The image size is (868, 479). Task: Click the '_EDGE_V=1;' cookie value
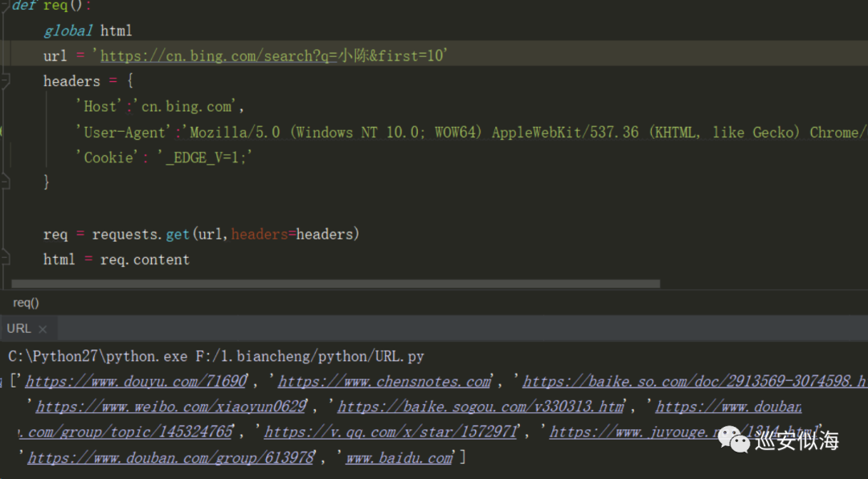pos(205,158)
